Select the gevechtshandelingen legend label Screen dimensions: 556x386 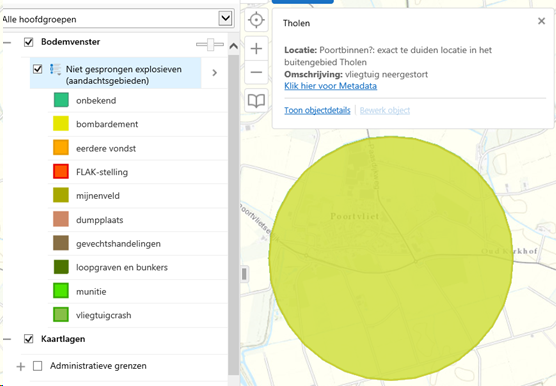[118, 244]
